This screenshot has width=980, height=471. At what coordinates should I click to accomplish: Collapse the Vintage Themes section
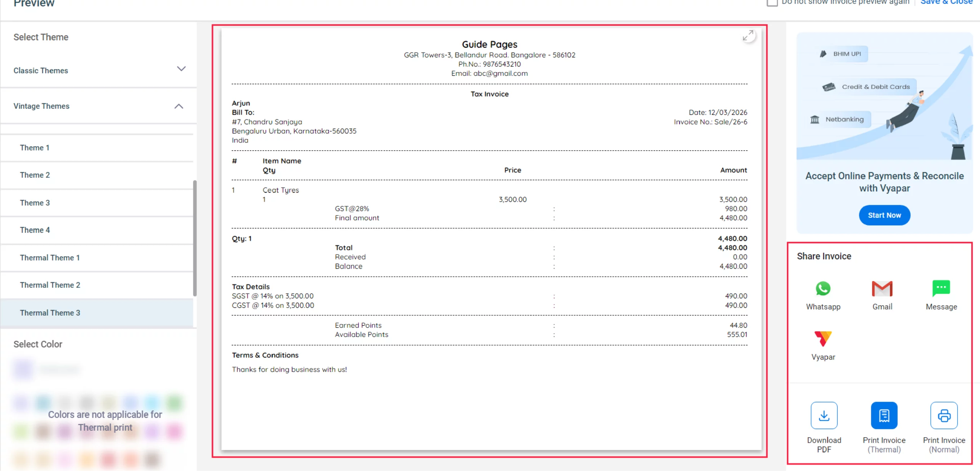click(x=179, y=106)
